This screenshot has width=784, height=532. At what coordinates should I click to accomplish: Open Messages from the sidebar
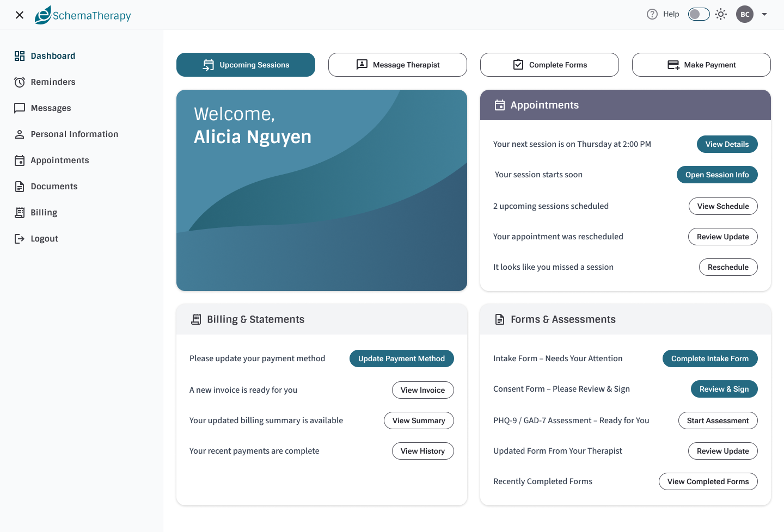pyautogui.click(x=51, y=108)
